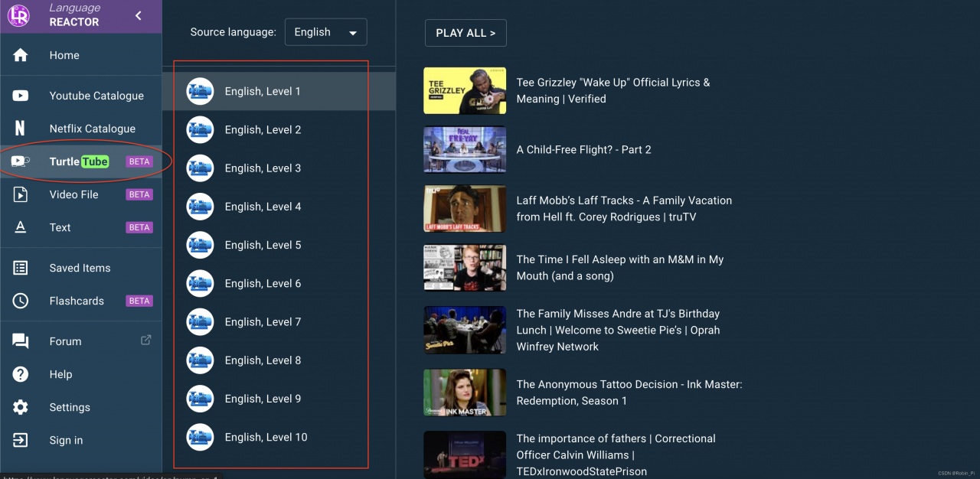Click the Saved Items list icon

click(21, 268)
